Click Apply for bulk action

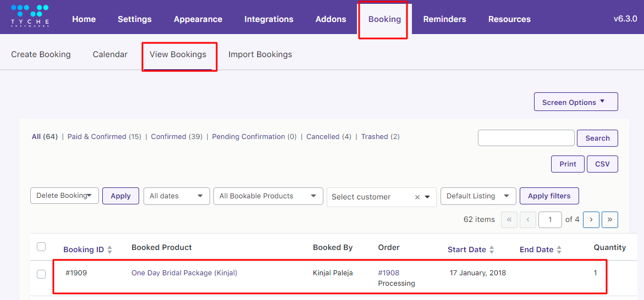[x=121, y=196]
